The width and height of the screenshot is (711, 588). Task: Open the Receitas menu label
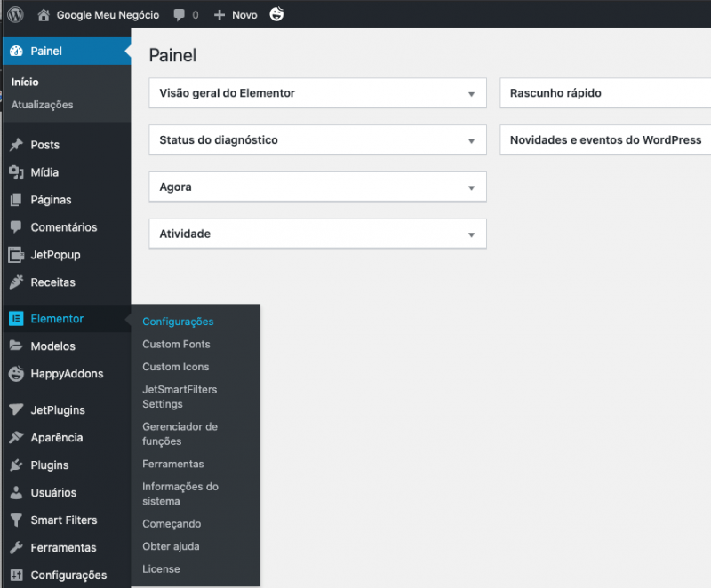[x=53, y=282]
